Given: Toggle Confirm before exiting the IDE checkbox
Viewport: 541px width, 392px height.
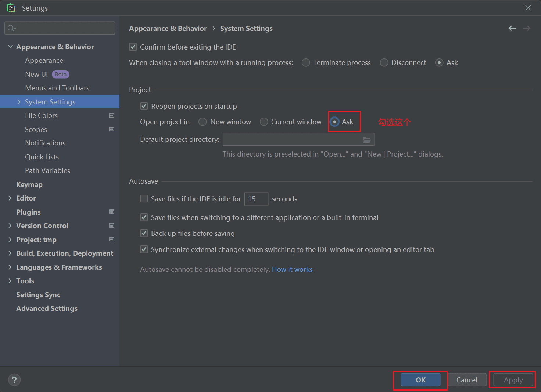Looking at the screenshot, I should (133, 47).
